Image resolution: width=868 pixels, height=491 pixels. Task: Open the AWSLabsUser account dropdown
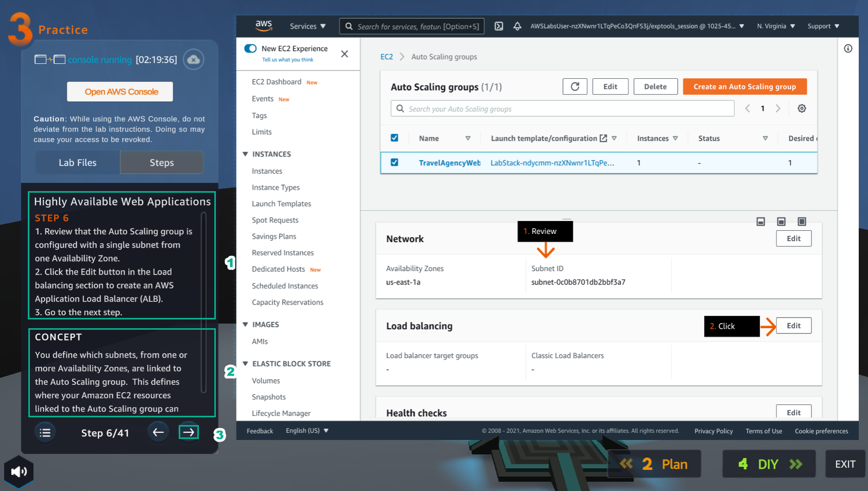tap(637, 26)
